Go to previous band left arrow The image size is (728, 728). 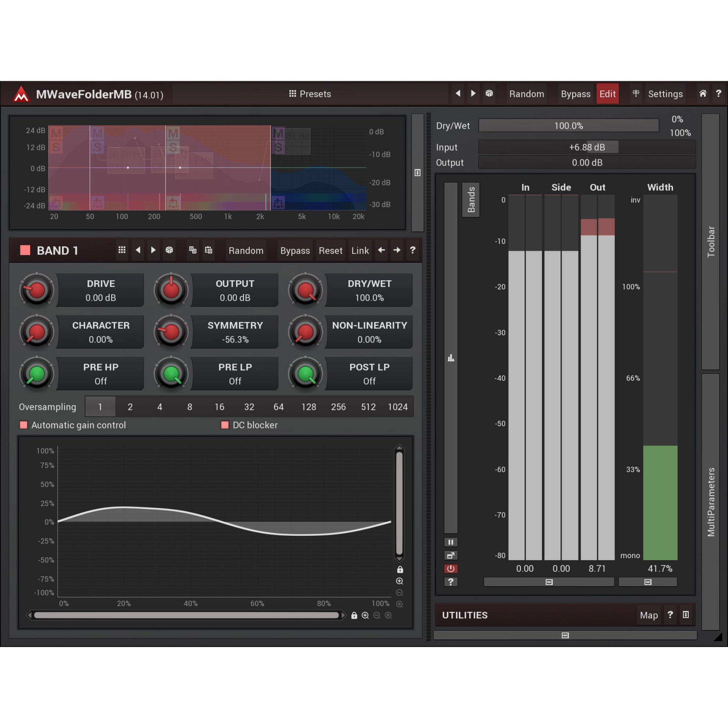click(x=381, y=250)
